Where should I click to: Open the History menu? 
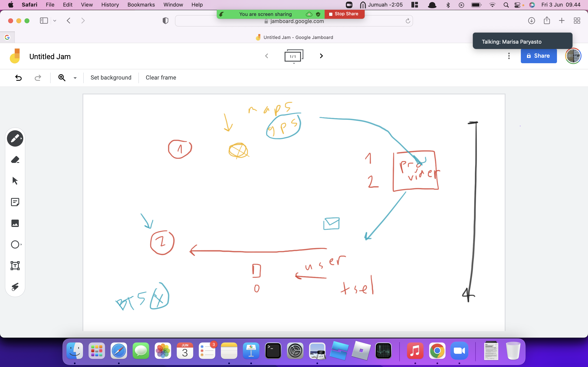pyautogui.click(x=110, y=5)
